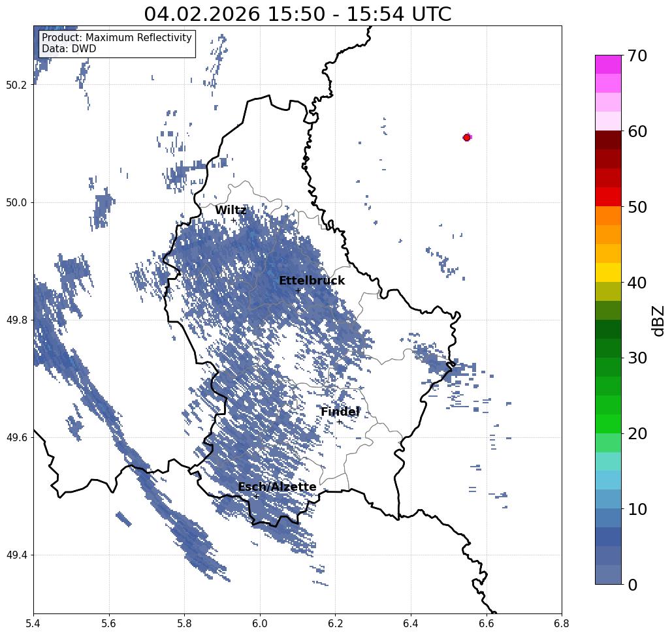Click the colorbar label 20
This screenshot has width=672, height=635.
pyautogui.click(x=637, y=434)
